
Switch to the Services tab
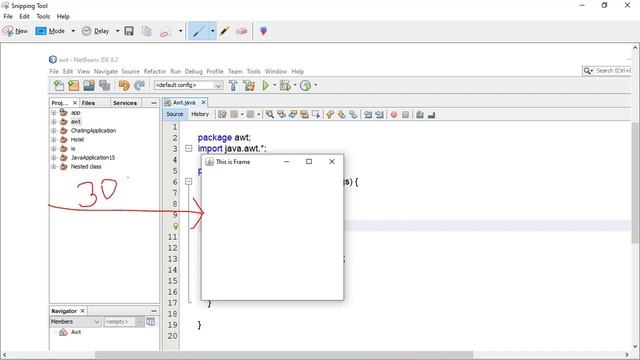[x=125, y=103]
